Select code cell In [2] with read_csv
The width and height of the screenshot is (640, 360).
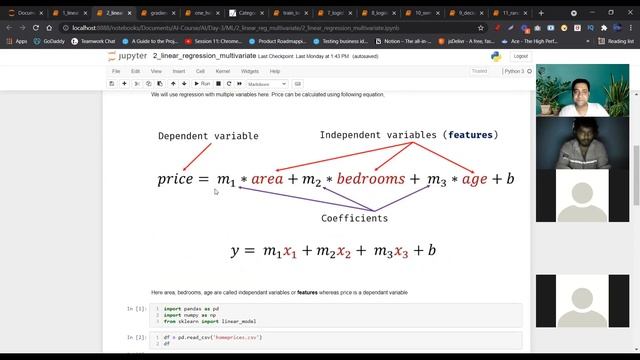point(336,340)
